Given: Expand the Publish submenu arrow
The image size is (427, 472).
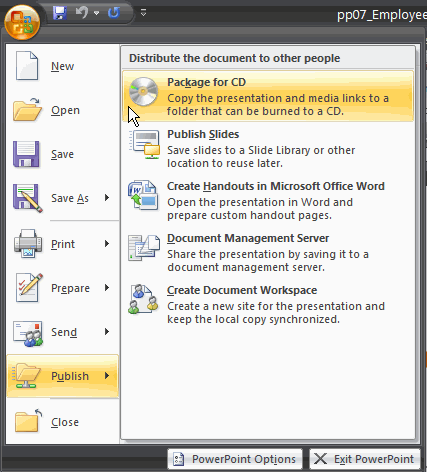Looking at the screenshot, I should (107, 376).
